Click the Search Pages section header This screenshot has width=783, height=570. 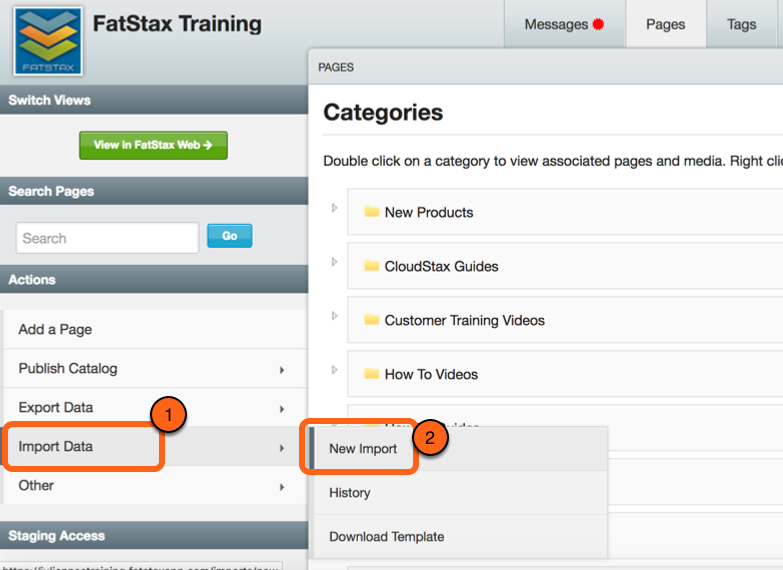click(154, 191)
